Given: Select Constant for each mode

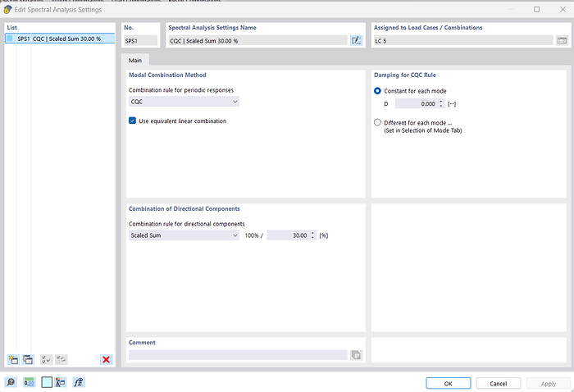Looking at the screenshot, I should (377, 90).
